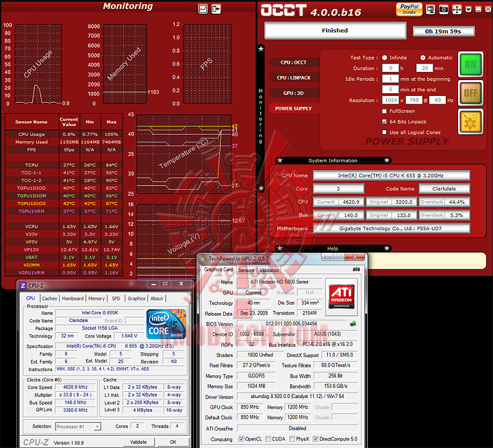Click the detach monitoring panel icon

point(216,9)
